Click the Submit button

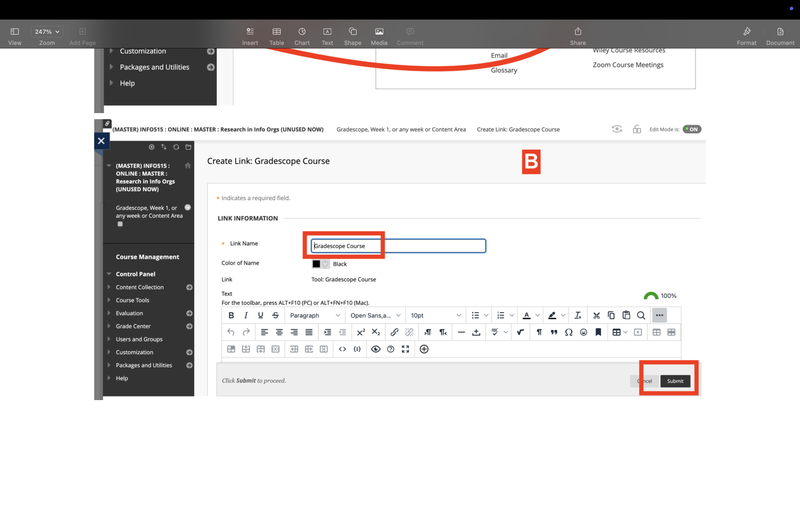coord(675,381)
